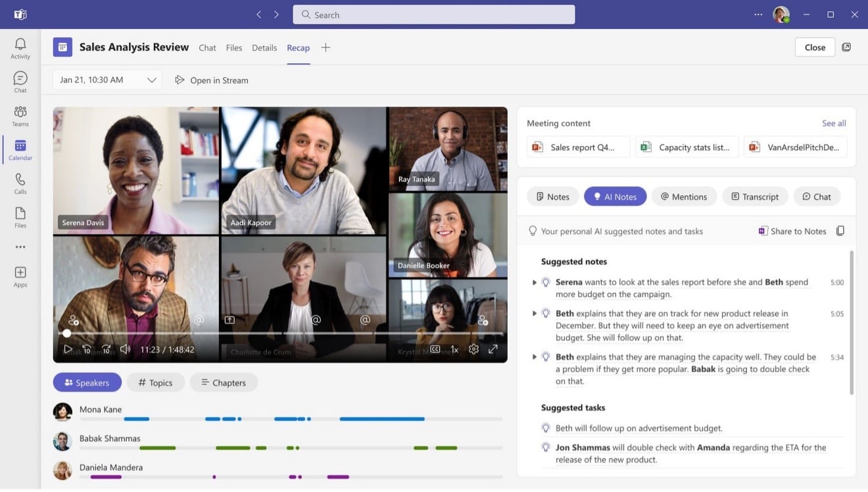Copy AI notes with copy icon
868x492 pixels.
[x=840, y=231]
